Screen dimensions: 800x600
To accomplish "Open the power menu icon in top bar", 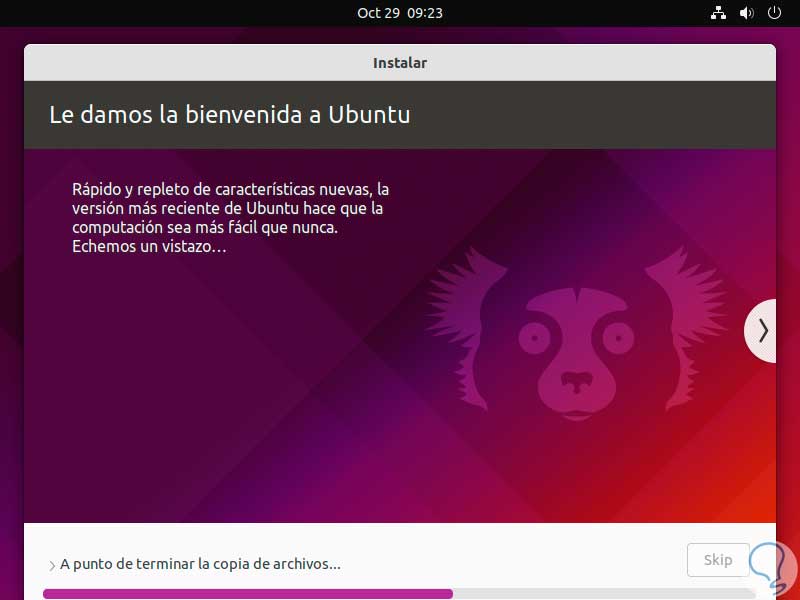I will 774,13.
